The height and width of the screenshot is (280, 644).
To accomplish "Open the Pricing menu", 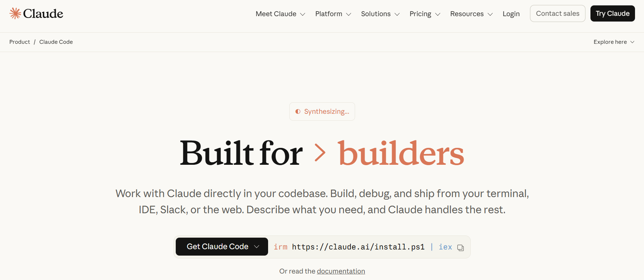I will [425, 14].
